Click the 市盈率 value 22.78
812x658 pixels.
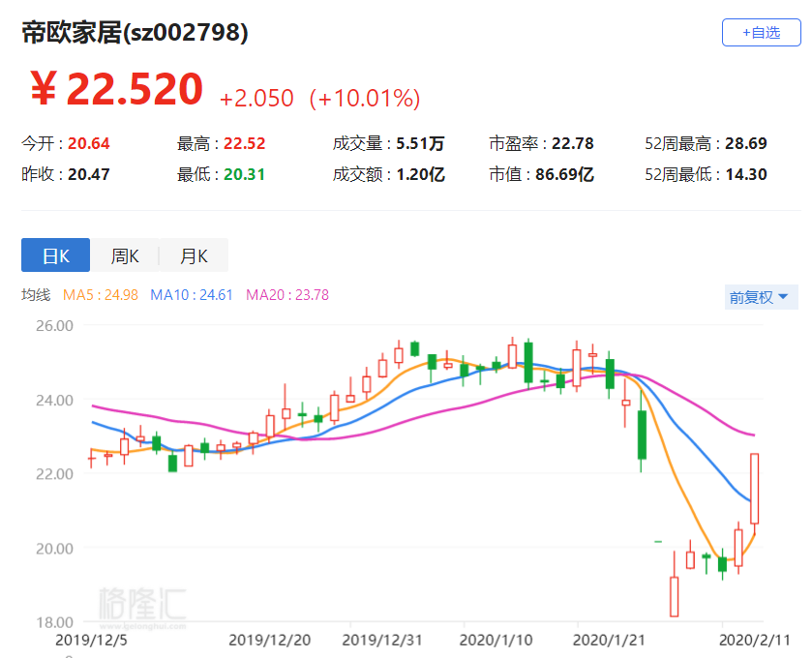pos(573,143)
